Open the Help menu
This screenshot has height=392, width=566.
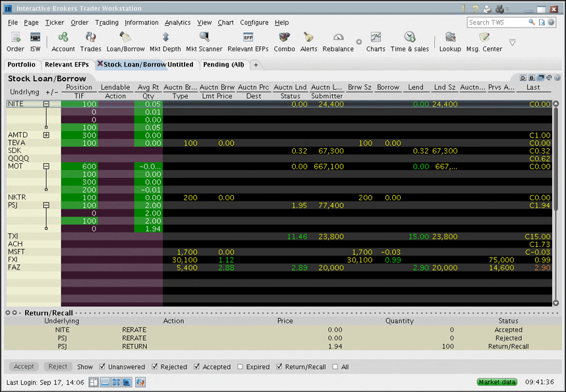281,22
